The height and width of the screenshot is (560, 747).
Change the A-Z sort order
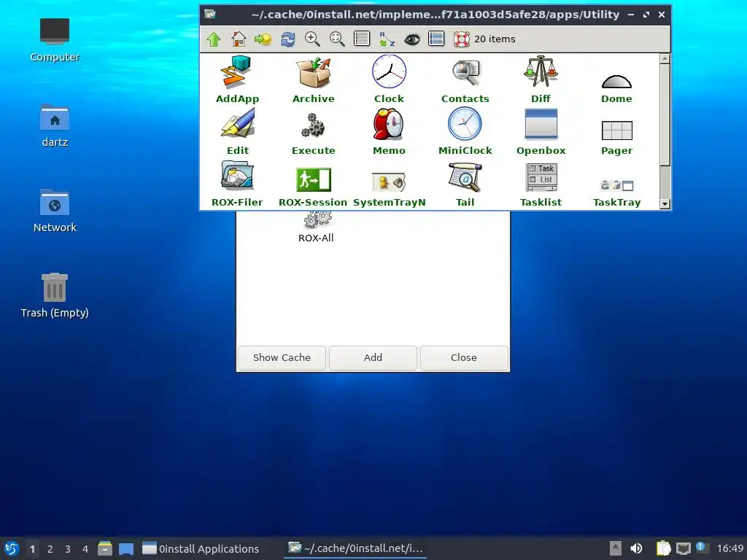coord(387,39)
